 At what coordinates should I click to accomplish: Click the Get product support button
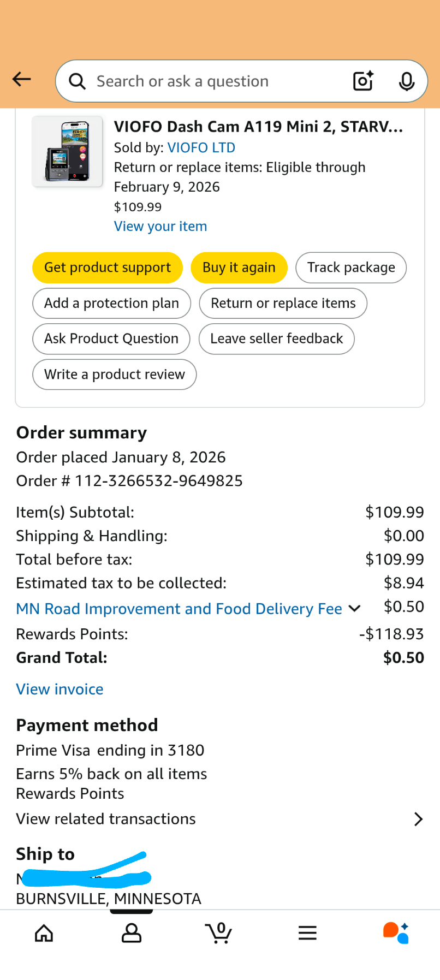[x=108, y=268]
